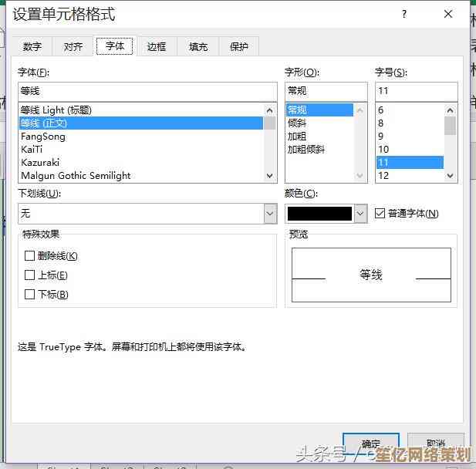This screenshot has width=476, height=469.
Task: Switch to the 边框 tab
Action: (x=157, y=46)
